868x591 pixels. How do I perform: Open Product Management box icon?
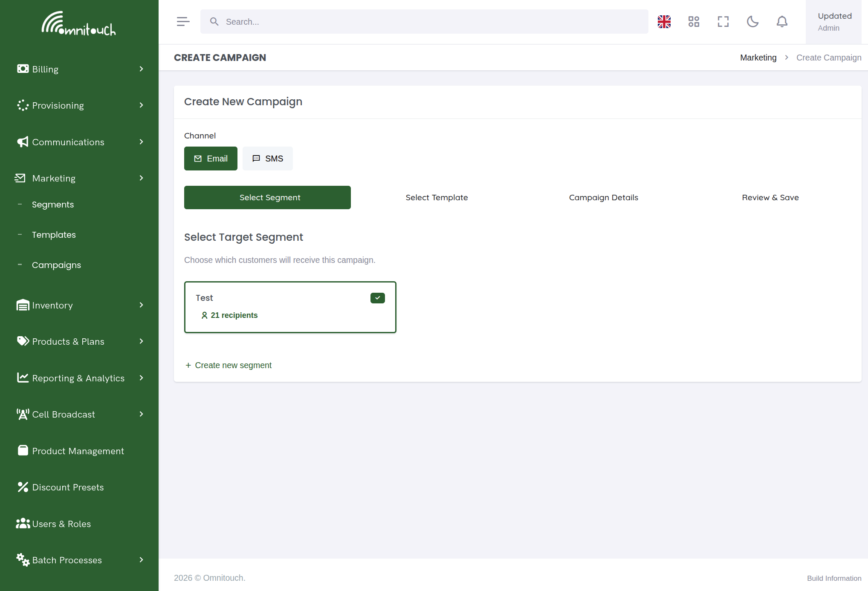click(x=23, y=450)
